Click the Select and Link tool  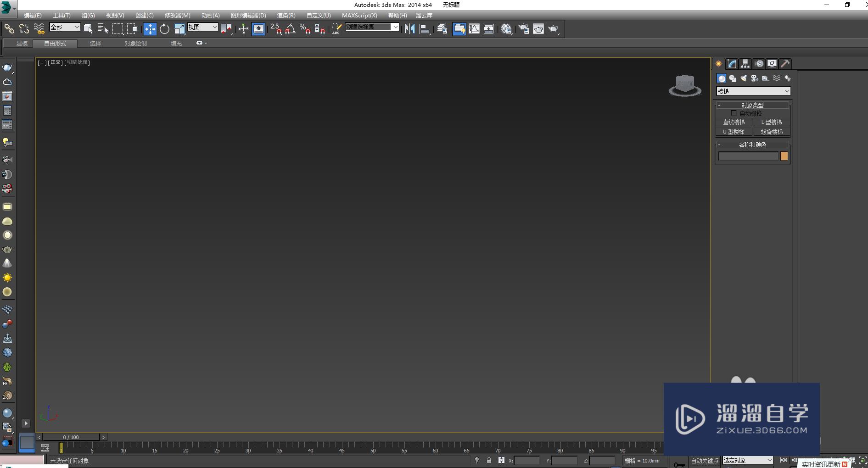pos(9,29)
